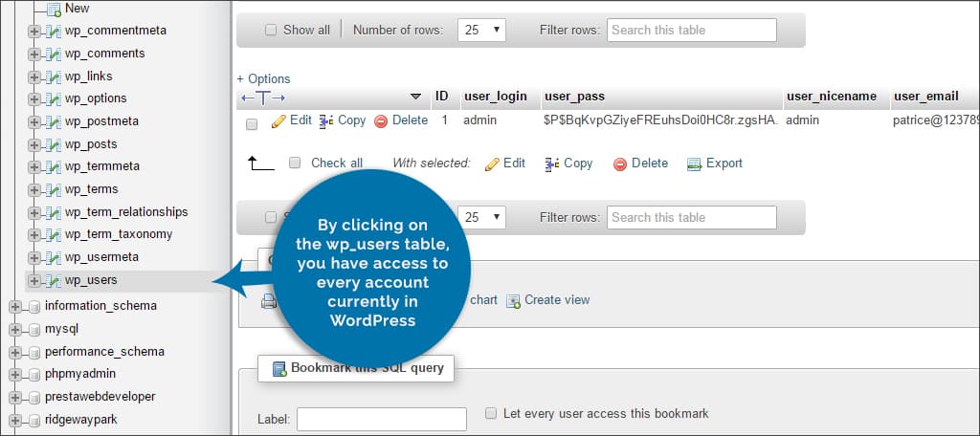
Task: Select the performance_schema database
Action: coord(104,351)
